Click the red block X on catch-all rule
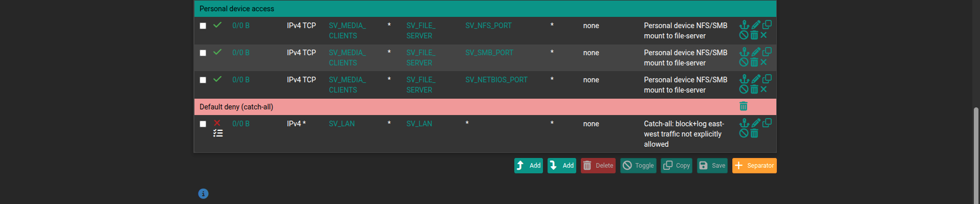Image resolution: width=980 pixels, height=204 pixels. pyautogui.click(x=217, y=123)
